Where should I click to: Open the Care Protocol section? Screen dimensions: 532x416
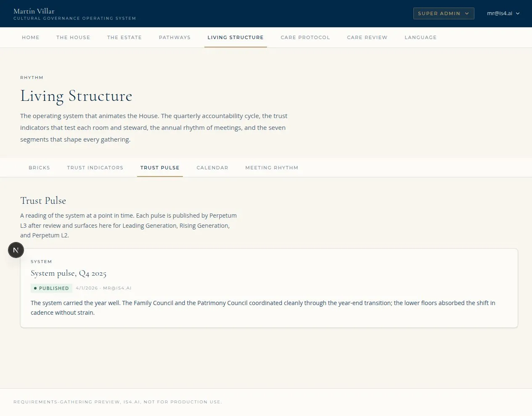pyautogui.click(x=305, y=37)
